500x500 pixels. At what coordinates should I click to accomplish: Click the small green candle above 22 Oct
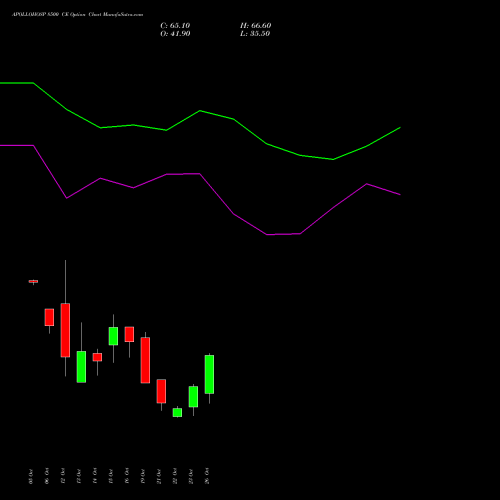177,412
